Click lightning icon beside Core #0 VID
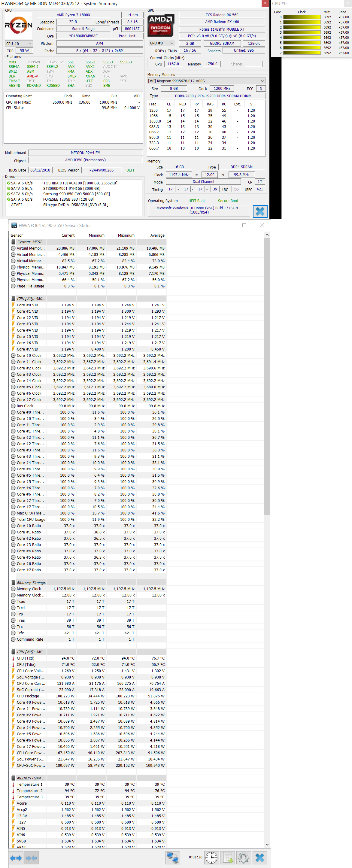 (x=13, y=305)
